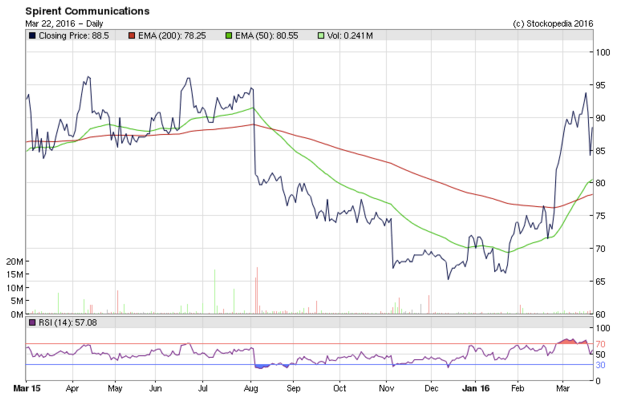Click the tallest red volume bar in August
This screenshot has width=618, height=403.
(x=257, y=291)
